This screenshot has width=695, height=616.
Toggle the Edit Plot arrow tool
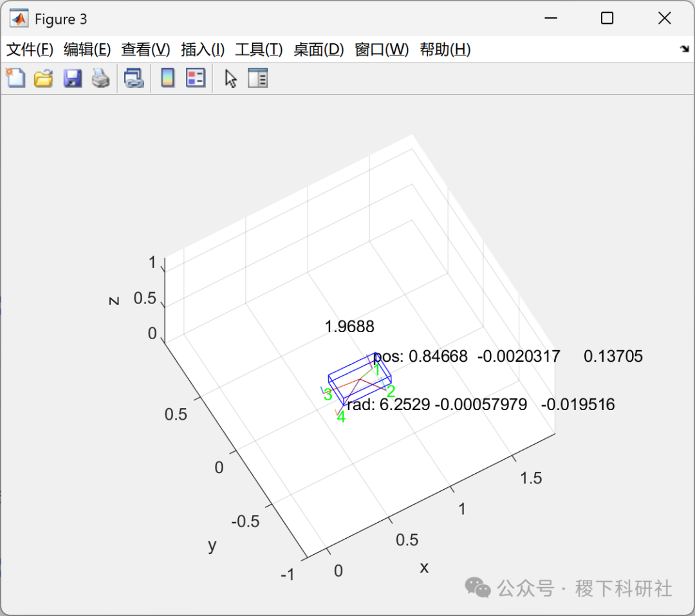point(230,79)
